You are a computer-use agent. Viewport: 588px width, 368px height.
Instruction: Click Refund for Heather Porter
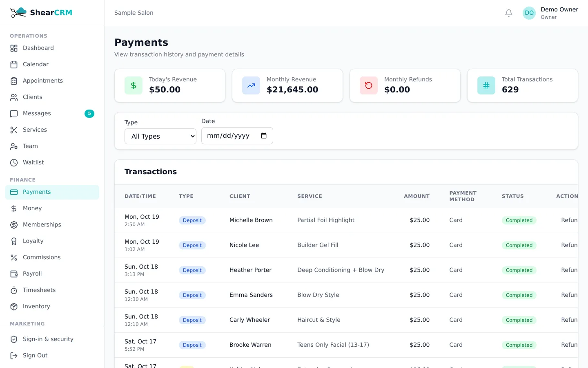coord(569,270)
